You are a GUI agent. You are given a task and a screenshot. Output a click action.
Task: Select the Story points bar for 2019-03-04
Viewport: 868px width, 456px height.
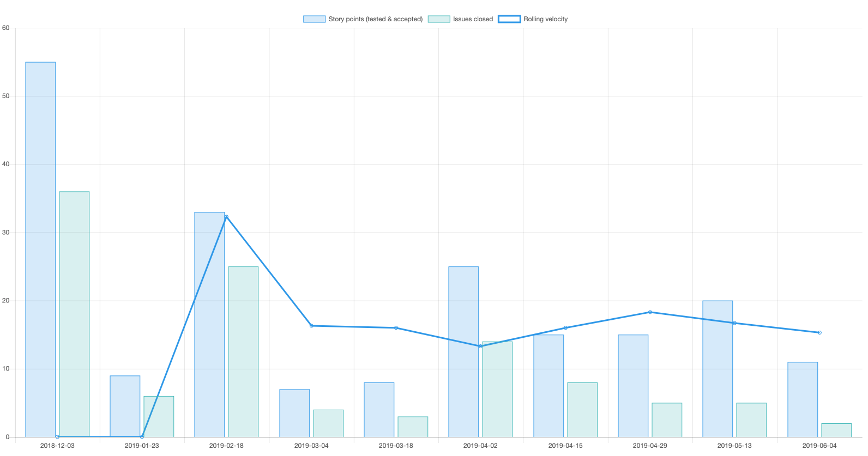(294, 413)
